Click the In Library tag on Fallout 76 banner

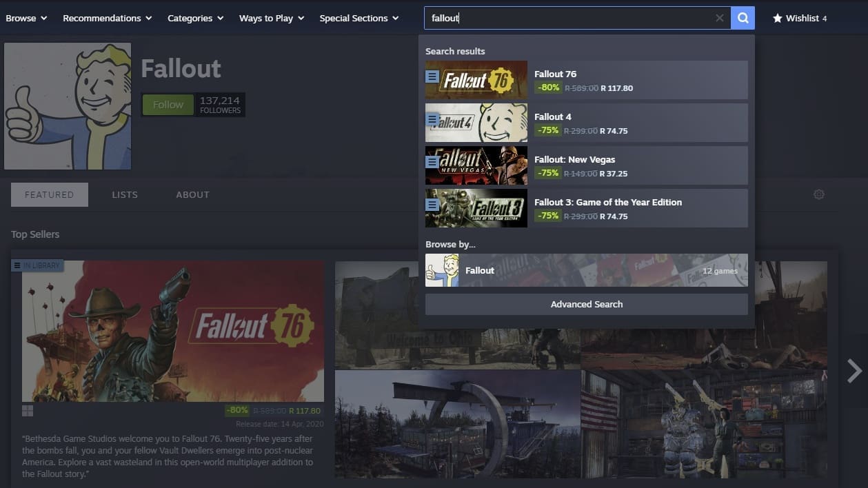pos(37,265)
